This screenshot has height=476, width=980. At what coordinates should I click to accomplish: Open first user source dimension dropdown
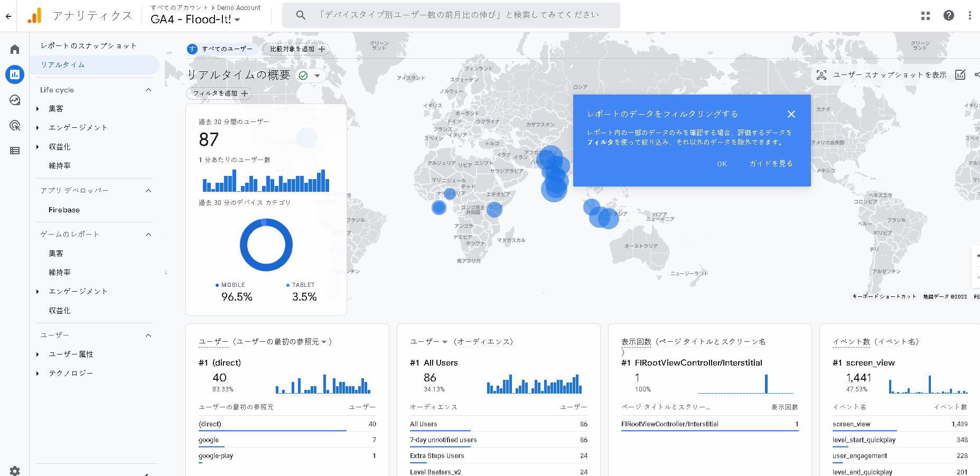click(x=324, y=342)
